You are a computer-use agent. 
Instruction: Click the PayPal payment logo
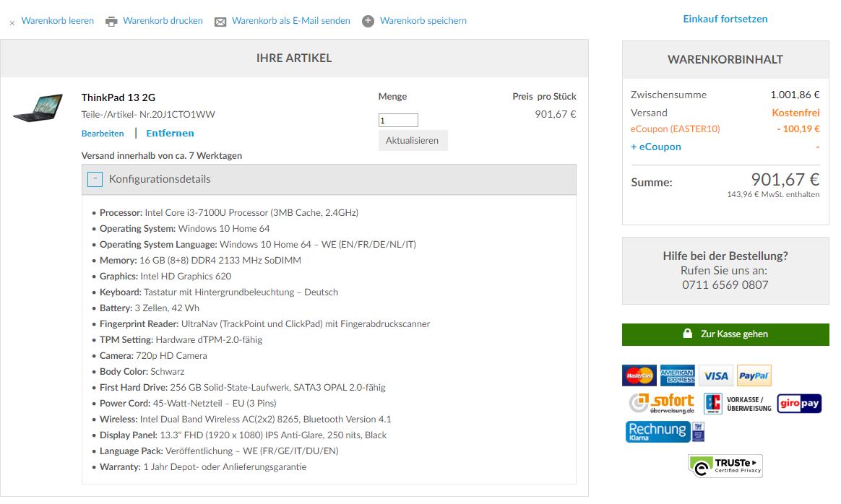[x=754, y=375]
